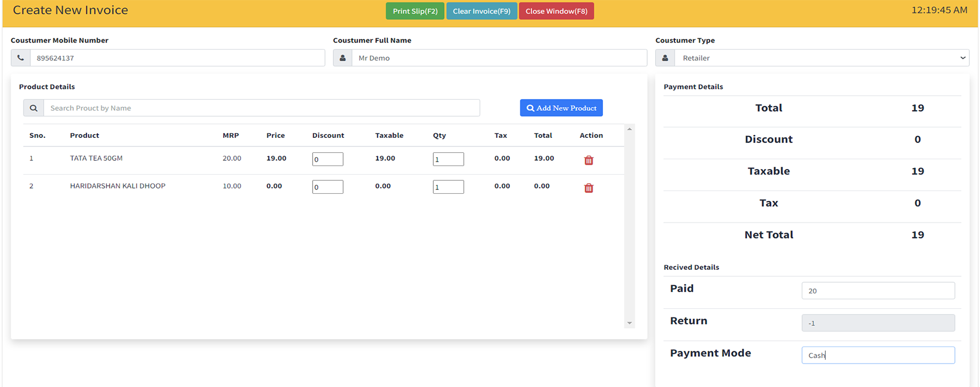
Task: Click the scroll up arrow of product list
Action: click(x=630, y=129)
